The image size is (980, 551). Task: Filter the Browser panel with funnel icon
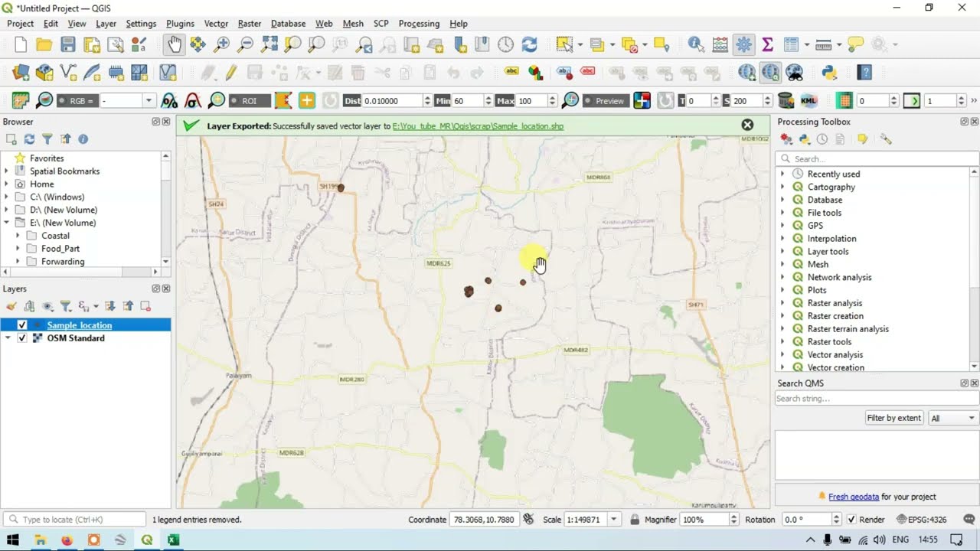(x=47, y=139)
